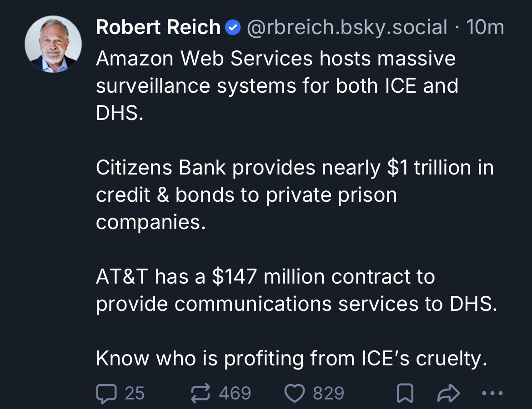Click the Robert Reich display name
Image resolution: width=532 pixels, height=409 pixels.
pyautogui.click(x=158, y=28)
